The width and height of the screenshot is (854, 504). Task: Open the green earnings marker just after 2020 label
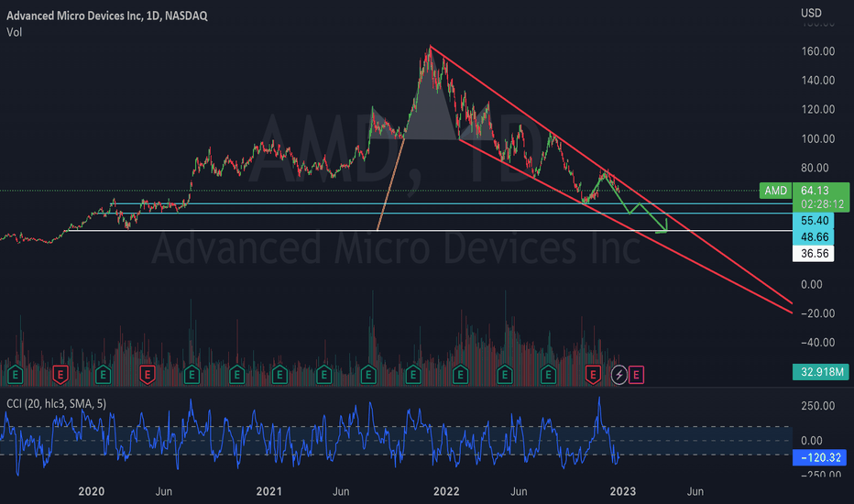click(103, 375)
